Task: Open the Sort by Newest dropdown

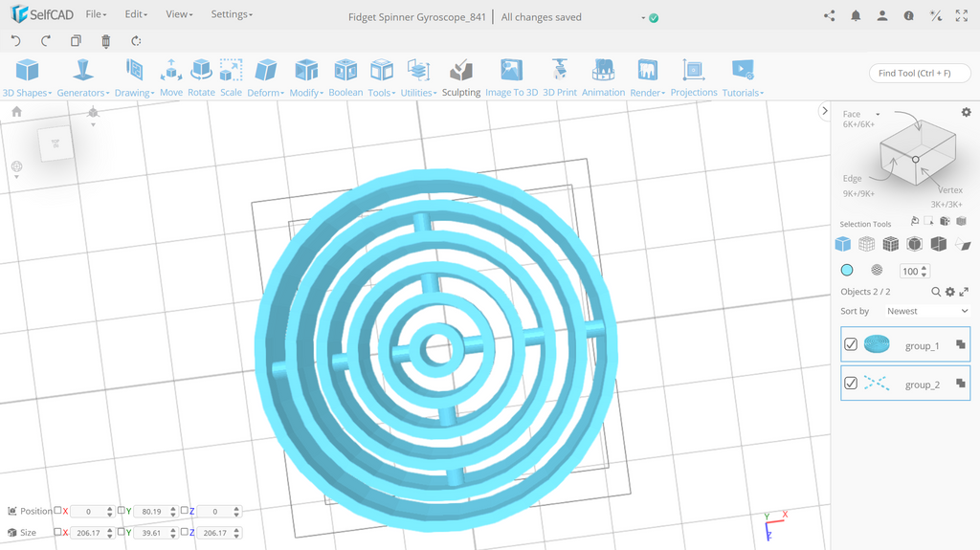Action: pos(927,311)
